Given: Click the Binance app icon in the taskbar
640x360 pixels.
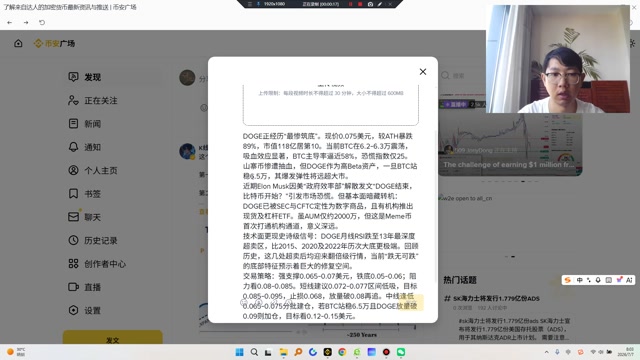Looking at the screenshot, I should (x=327, y=352).
